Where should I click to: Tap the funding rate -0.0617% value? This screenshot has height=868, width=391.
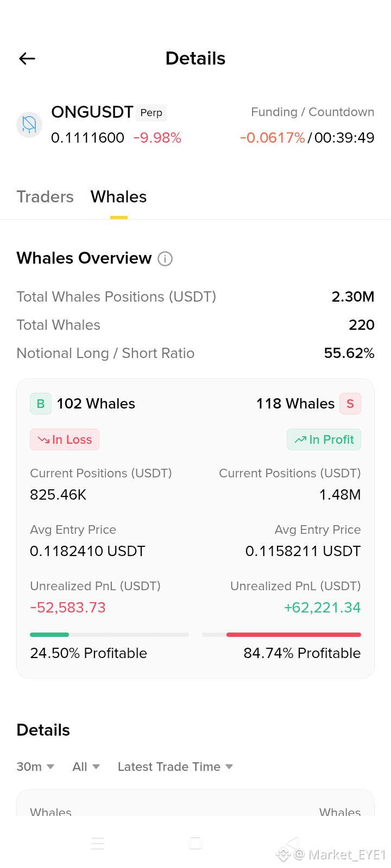(273, 138)
